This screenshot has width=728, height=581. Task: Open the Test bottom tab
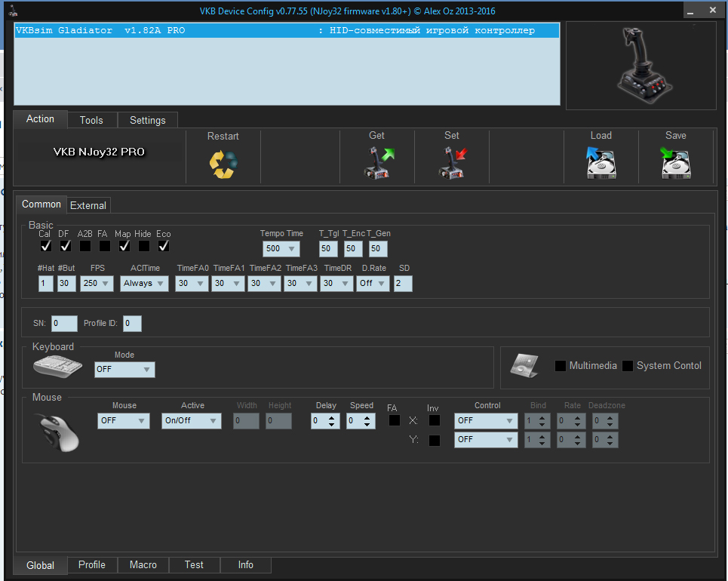pos(194,564)
